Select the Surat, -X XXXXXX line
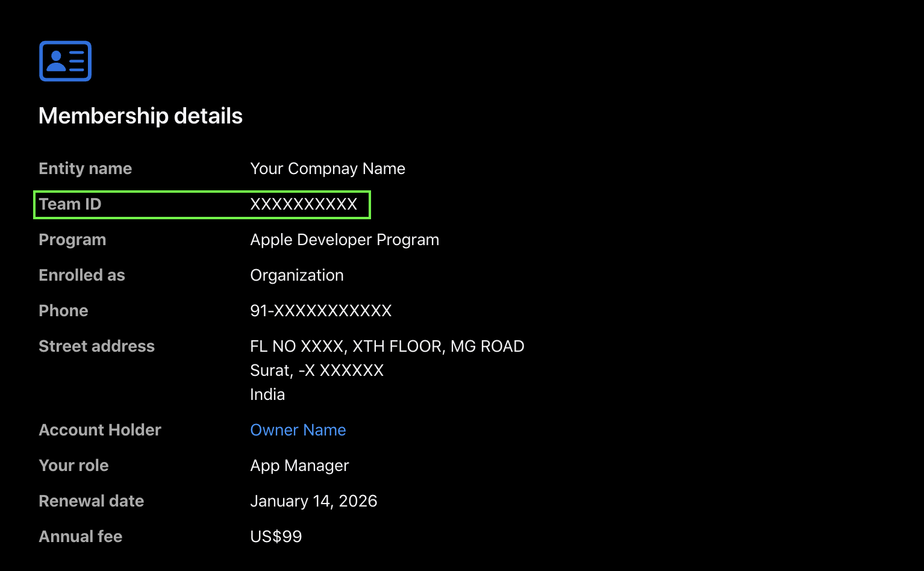 click(x=317, y=370)
